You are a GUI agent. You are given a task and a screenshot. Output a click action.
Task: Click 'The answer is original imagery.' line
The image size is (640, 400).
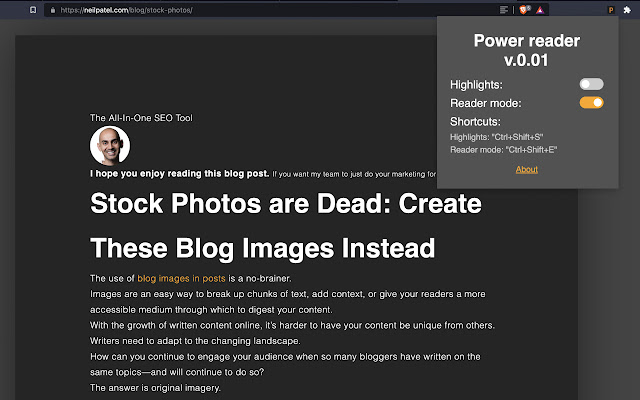tap(155, 388)
